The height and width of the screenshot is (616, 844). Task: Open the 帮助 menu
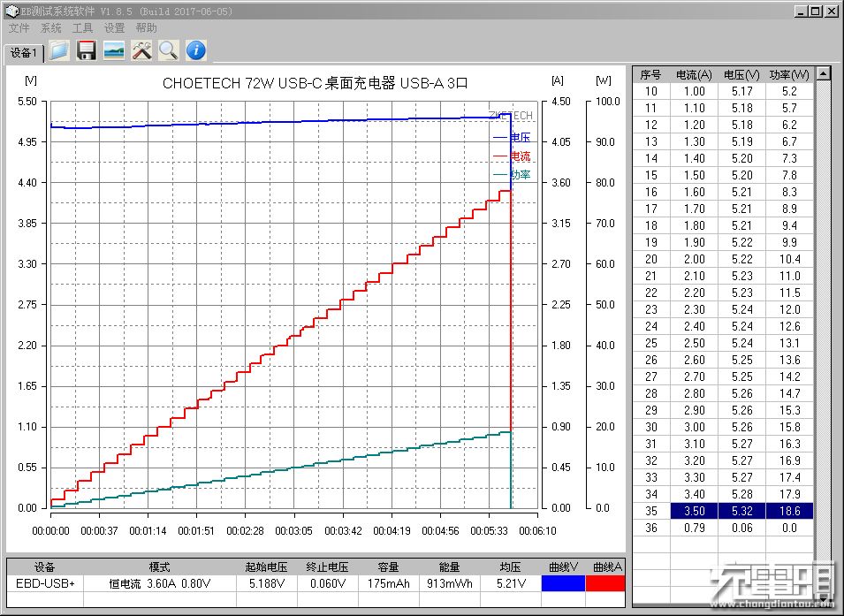[146, 28]
